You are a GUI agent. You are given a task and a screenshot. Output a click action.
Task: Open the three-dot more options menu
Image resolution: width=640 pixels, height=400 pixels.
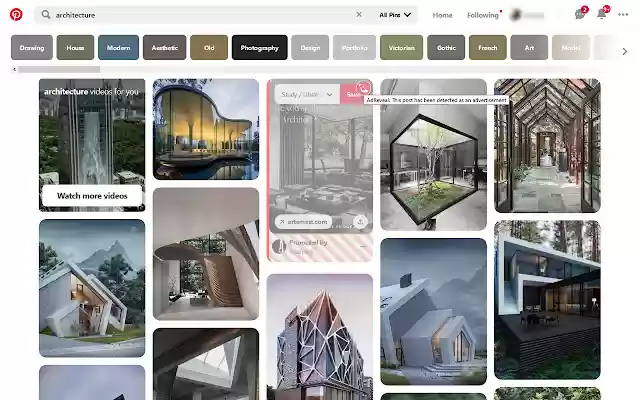click(623, 14)
